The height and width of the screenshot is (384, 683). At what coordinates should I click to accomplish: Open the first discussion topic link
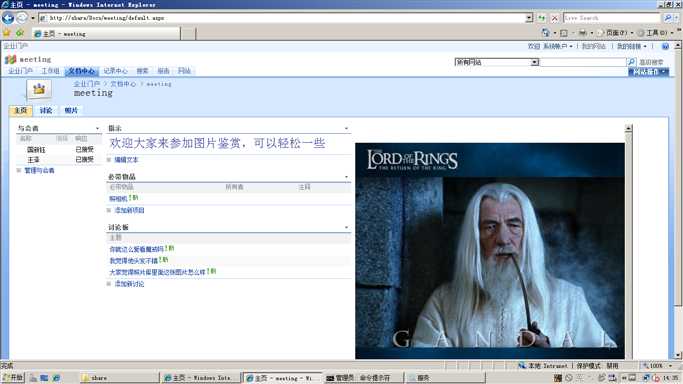point(136,249)
